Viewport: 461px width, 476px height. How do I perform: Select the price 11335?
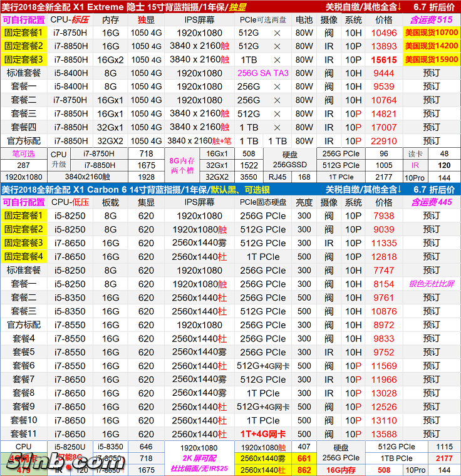click(384, 243)
